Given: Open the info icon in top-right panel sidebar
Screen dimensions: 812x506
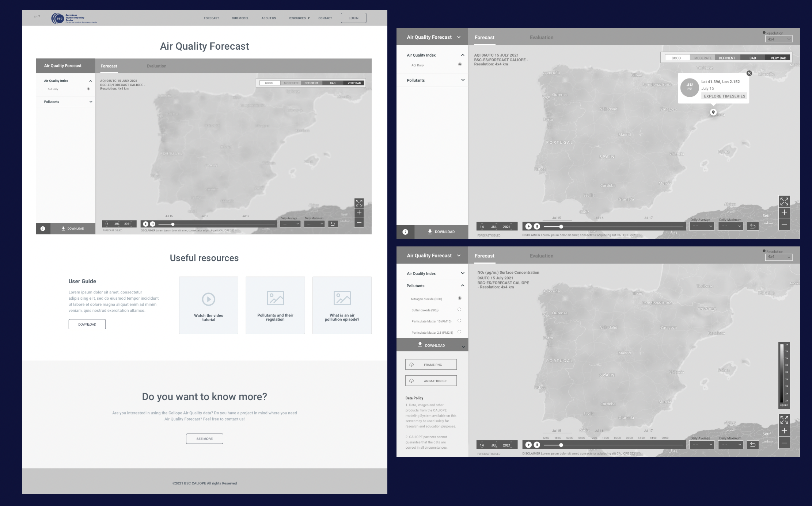Looking at the screenshot, I should [405, 232].
